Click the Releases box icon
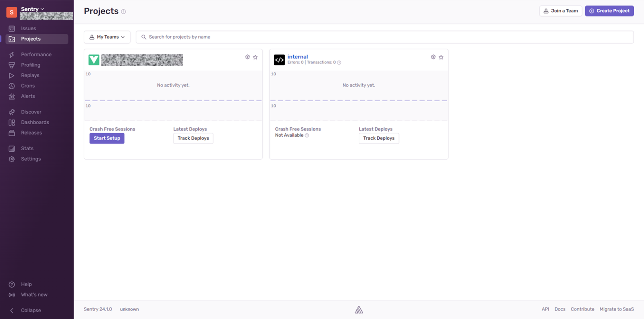Image resolution: width=644 pixels, height=319 pixels. [x=12, y=133]
